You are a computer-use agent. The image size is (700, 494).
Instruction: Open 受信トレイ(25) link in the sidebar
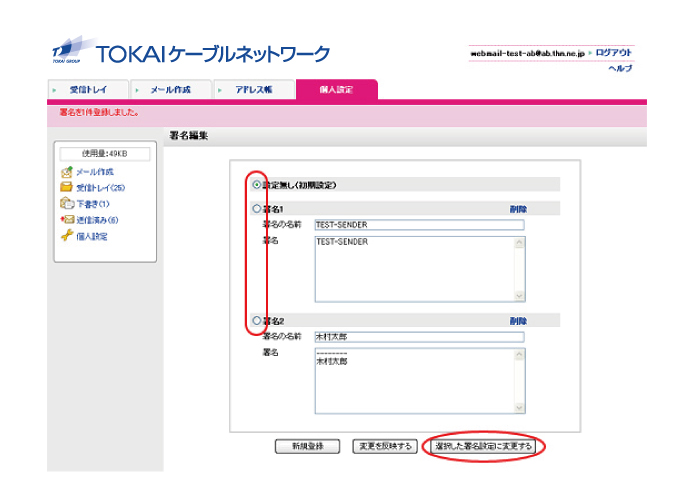point(101,188)
